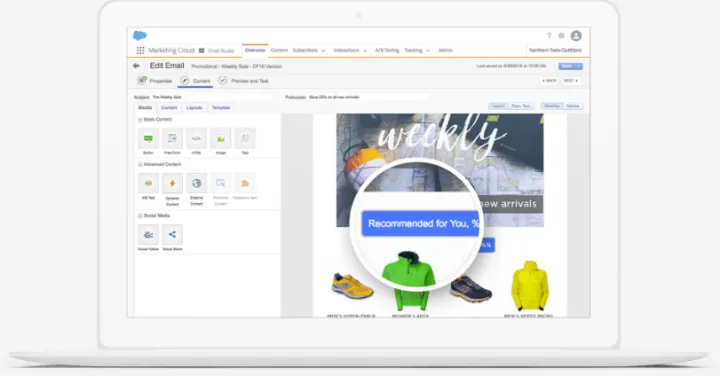Open the app launcher grid icon
This screenshot has width=720, height=376.
coord(141,51)
